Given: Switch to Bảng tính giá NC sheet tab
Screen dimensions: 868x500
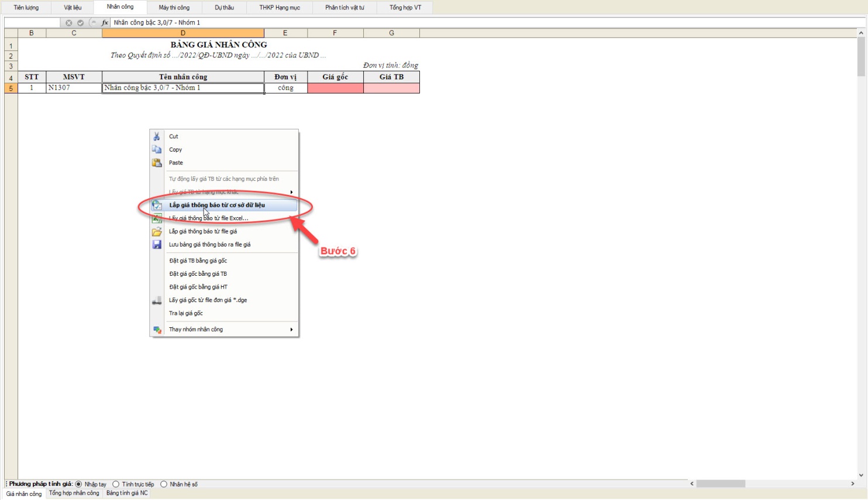Looking at the screenshot, I should click(x=127, y=493).
